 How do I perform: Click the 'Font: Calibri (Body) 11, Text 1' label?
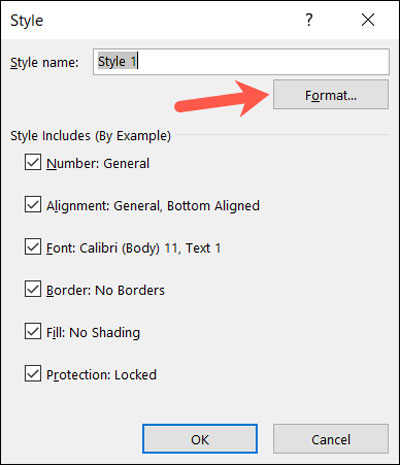[x=133, y=248]
